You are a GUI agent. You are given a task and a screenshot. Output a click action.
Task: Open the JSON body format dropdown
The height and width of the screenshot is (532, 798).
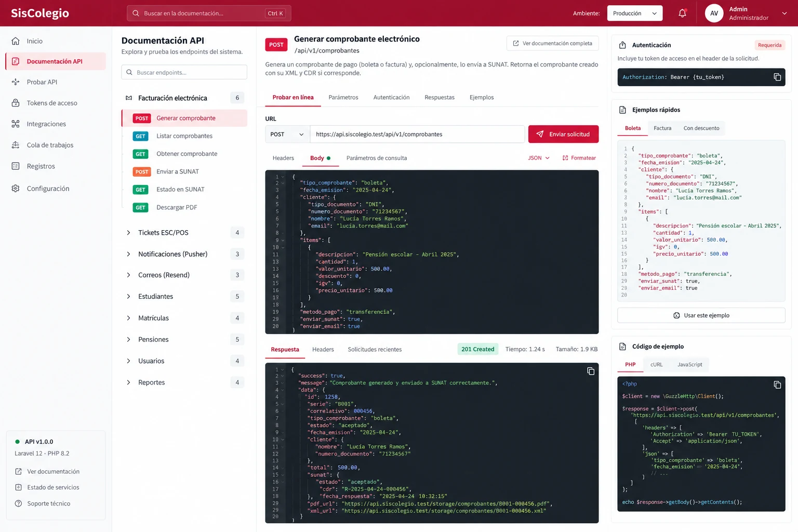(539, 158)
